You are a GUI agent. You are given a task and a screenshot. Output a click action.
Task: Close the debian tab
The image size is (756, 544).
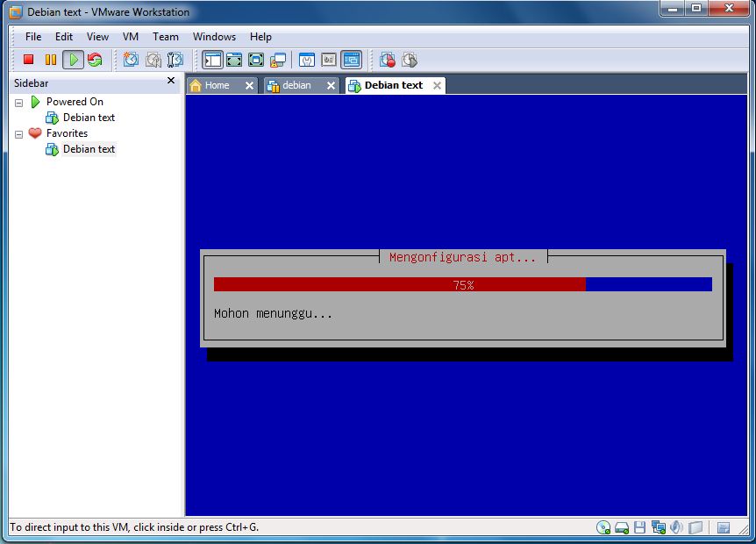(x=331, y=85)
